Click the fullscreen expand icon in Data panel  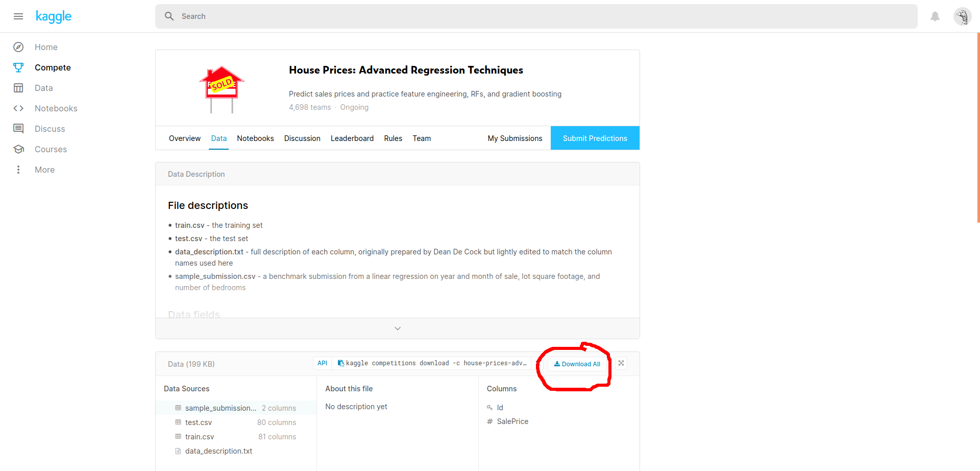(x=621, y=363)
